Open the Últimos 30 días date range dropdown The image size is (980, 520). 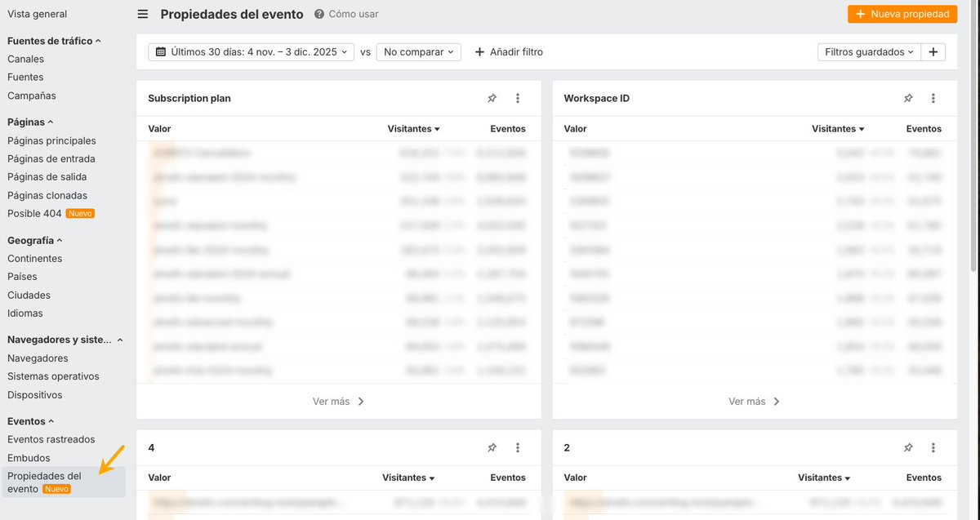pyautogui.click(x=252, y=51)
